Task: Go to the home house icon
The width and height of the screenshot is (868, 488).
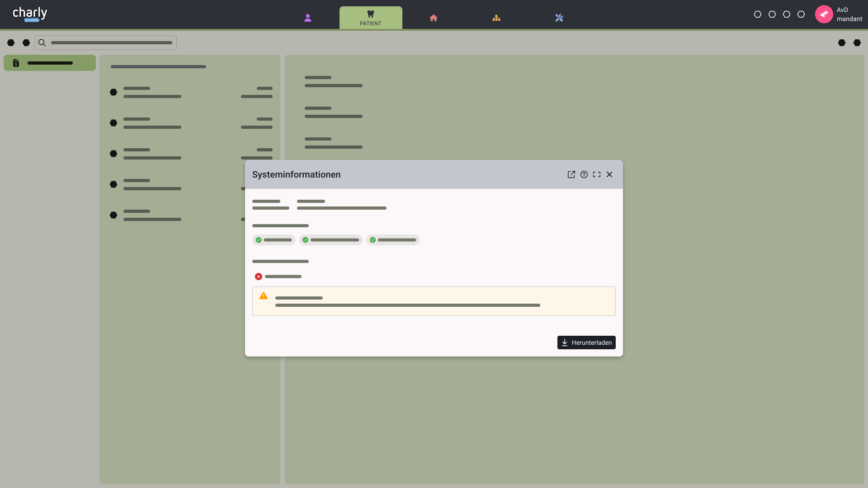Action: coord(434,18)
